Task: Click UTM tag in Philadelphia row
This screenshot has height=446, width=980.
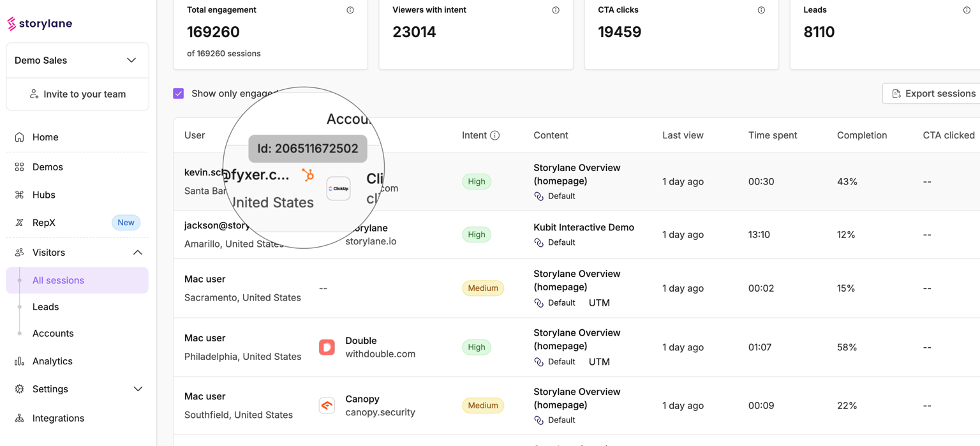Action: click(x=599, y=362)
